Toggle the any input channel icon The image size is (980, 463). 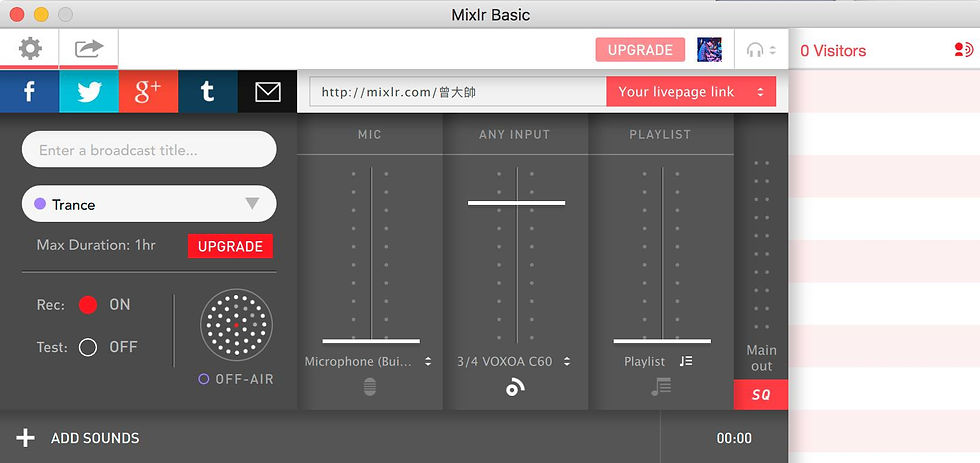pyautogui.click(x=515, y=388)
